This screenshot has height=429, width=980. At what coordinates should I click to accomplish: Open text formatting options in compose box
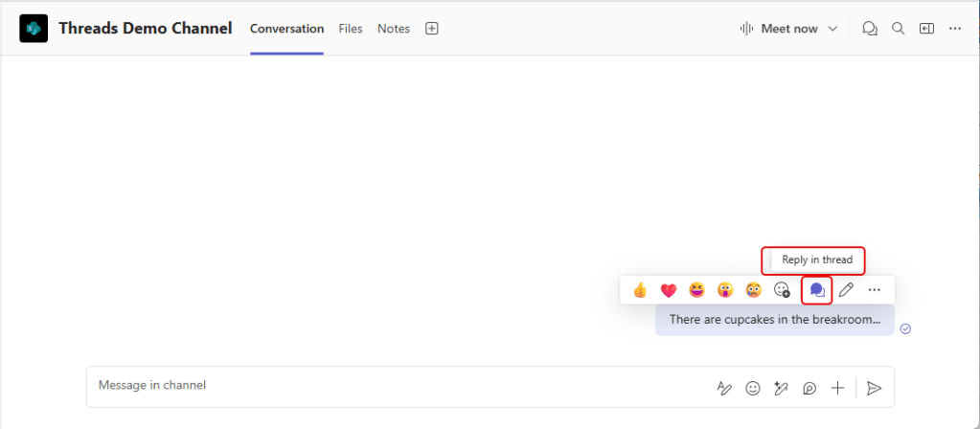pos(724,388)
